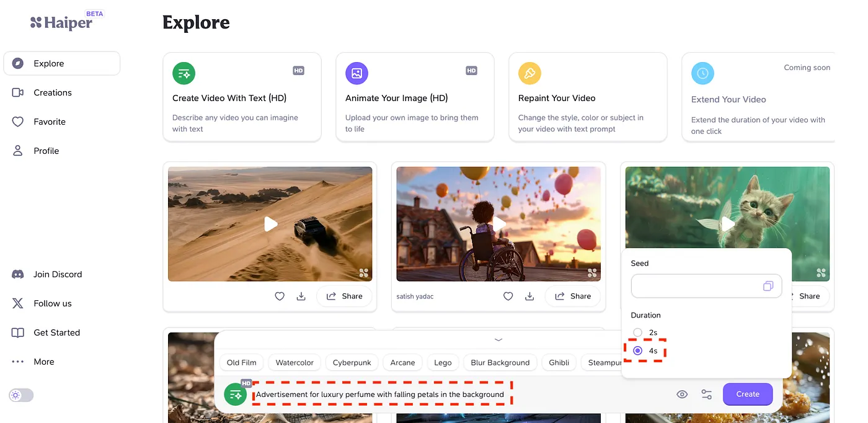This screenshot has width=868, height=423.
Task: Download the desert dune video
Action: pyautogui.click(x=301, y=296)
